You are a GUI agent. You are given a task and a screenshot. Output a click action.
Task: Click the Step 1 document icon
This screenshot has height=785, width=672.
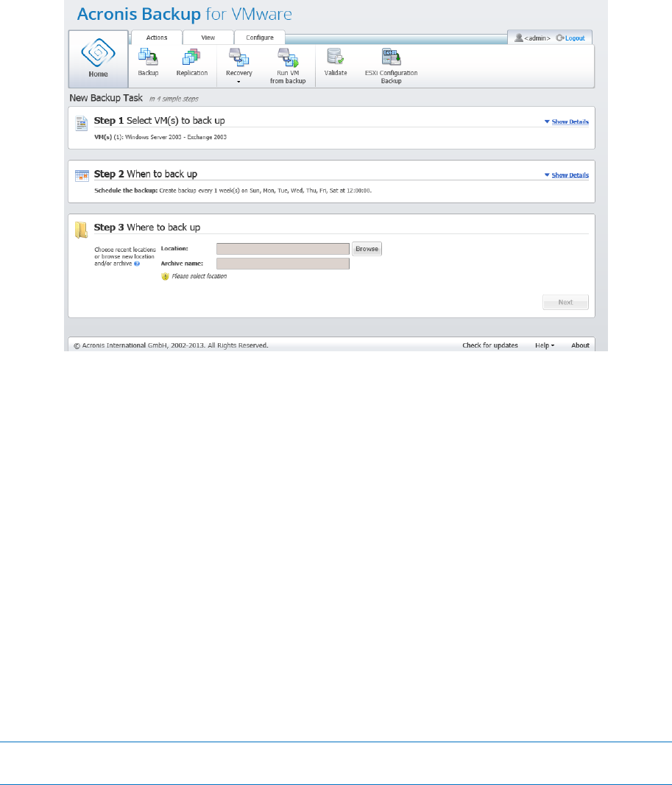click(81, 123)
